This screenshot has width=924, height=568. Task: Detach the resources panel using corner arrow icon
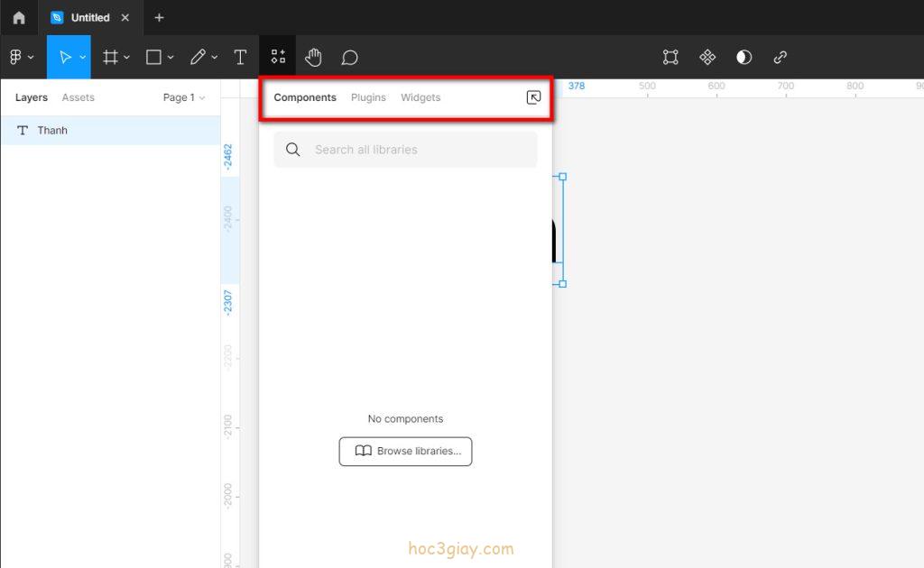533,97
